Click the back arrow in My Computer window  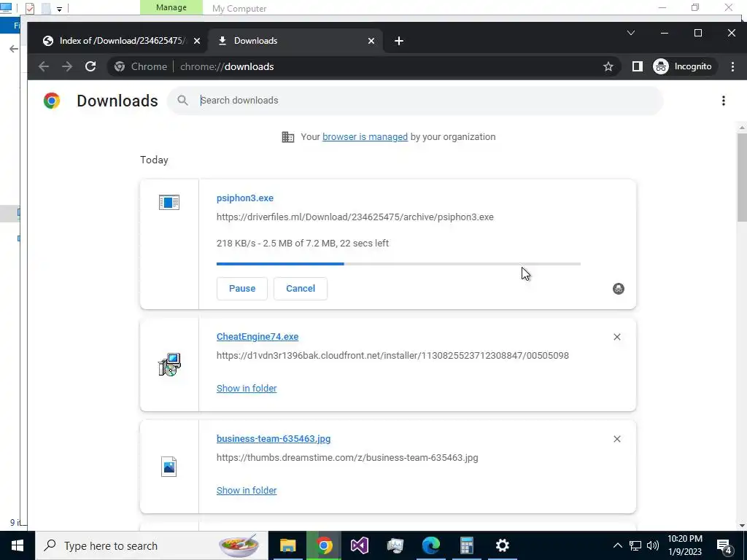[x=14, y=49]
